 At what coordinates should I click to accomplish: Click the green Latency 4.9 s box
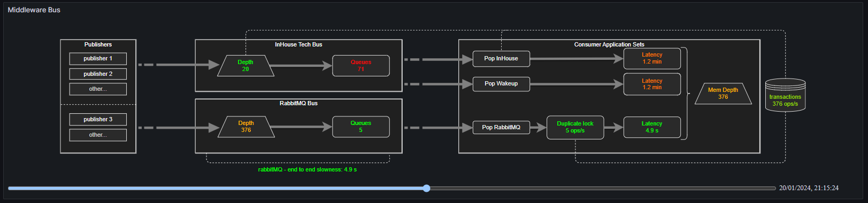[652, 127]
